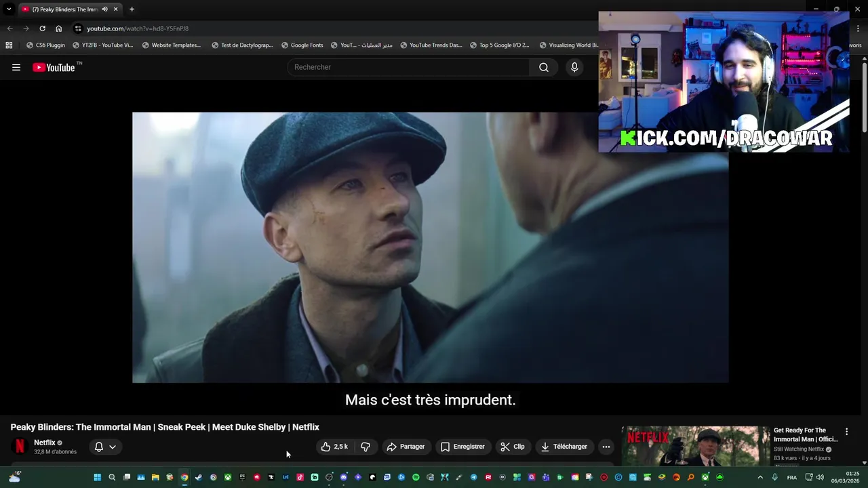The height and width of the screenshot is (488, 868).
Task: Open Steam from the taskbar
Action: click(199, 477)
